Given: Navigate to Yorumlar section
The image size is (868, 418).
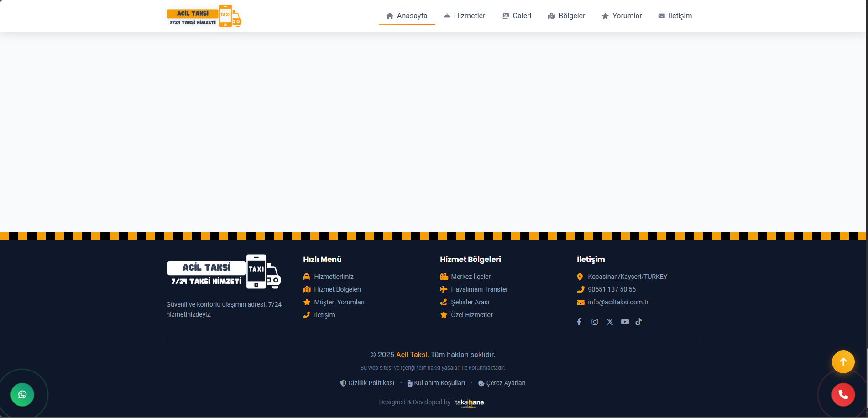Looking at the screenshot, I should coord(622,16).
